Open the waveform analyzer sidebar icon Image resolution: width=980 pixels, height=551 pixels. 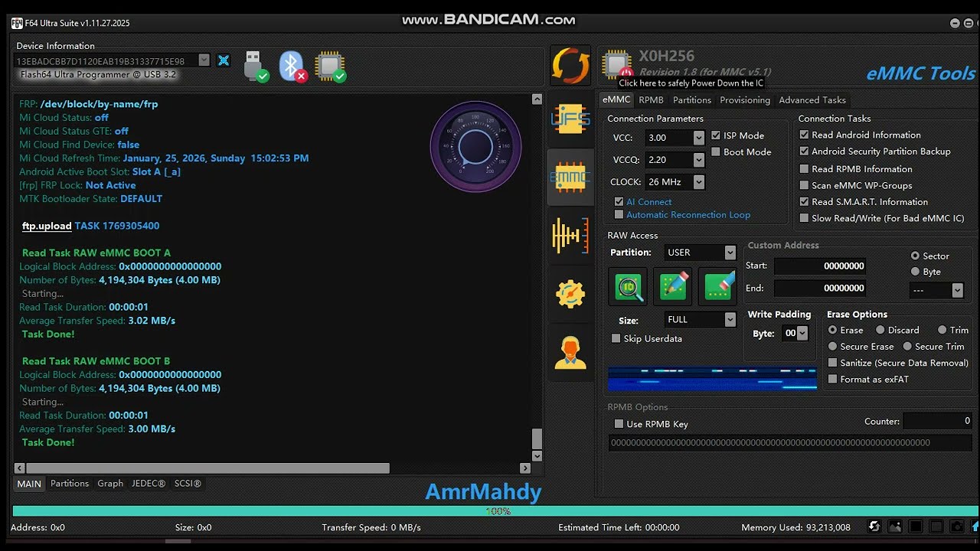pos(570,236)
